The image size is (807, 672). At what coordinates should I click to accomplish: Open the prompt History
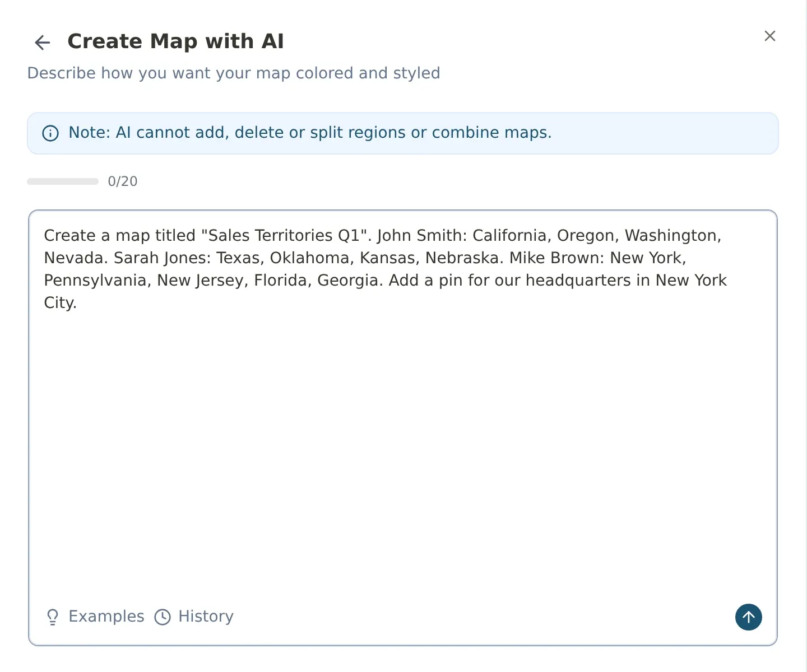[x=194, y=617]
